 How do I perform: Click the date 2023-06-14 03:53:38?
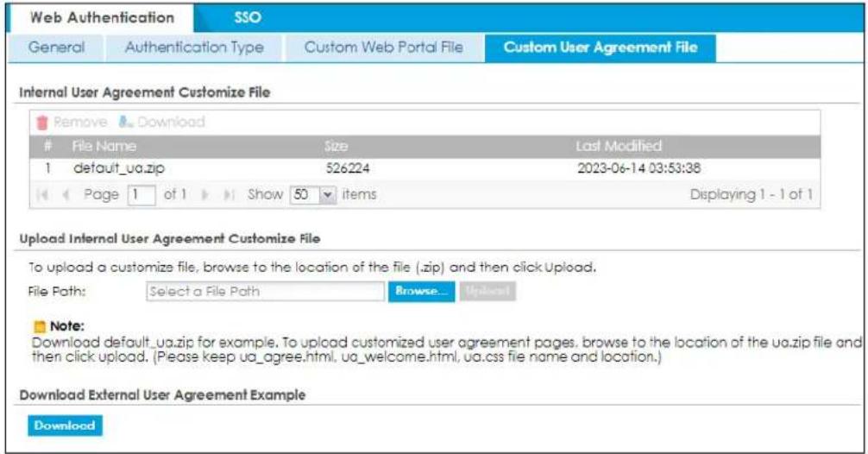[638, 168]
